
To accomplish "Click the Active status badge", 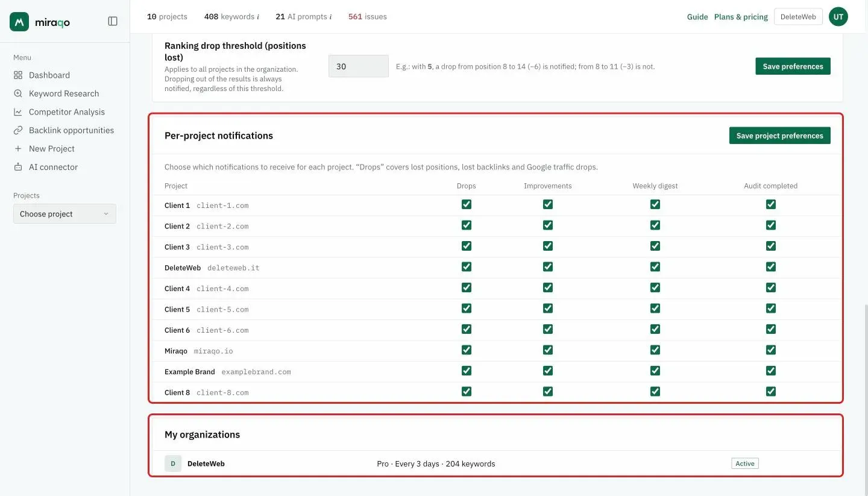I will [745, 463].
